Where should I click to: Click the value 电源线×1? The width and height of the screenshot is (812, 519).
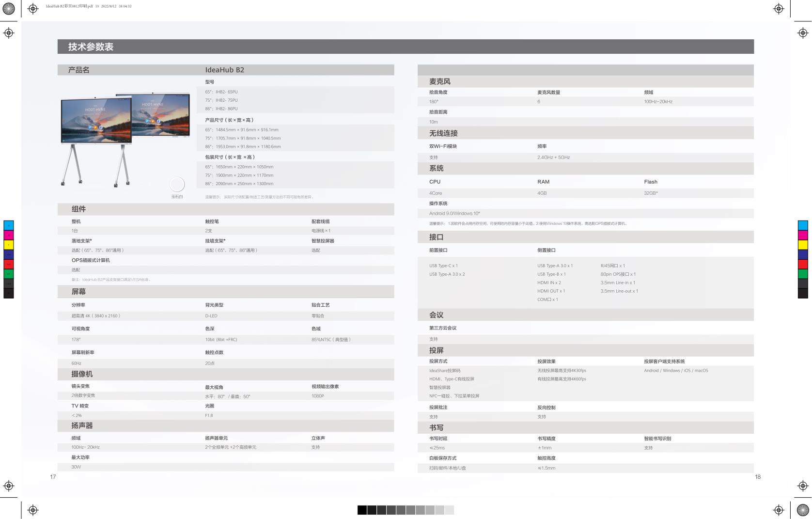pyautogui.click(x=321, y=231)
